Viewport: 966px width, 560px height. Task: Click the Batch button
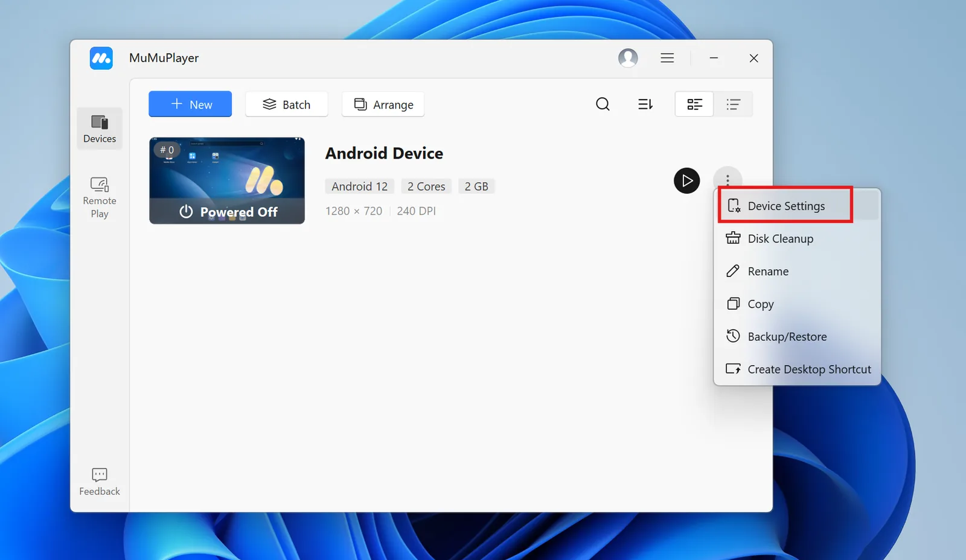click(x=287, y=104)
